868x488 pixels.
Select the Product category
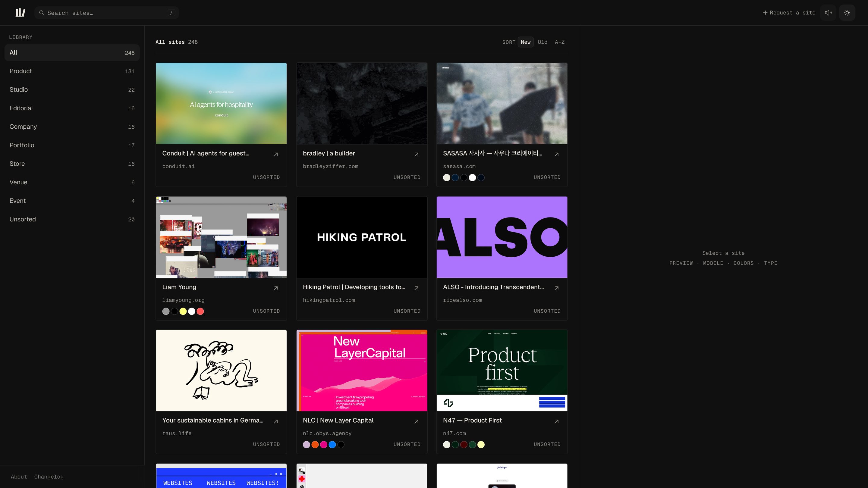[x=72, y=71]
